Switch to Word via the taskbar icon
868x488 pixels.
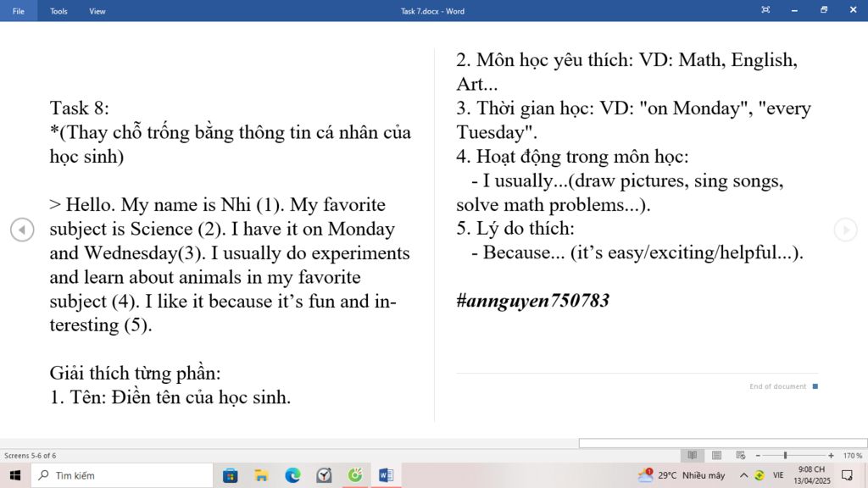coord(386,475)
